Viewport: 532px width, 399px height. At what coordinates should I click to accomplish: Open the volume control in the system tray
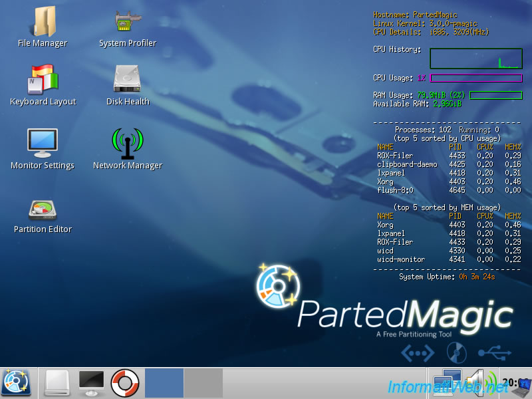tap(475, 382)
